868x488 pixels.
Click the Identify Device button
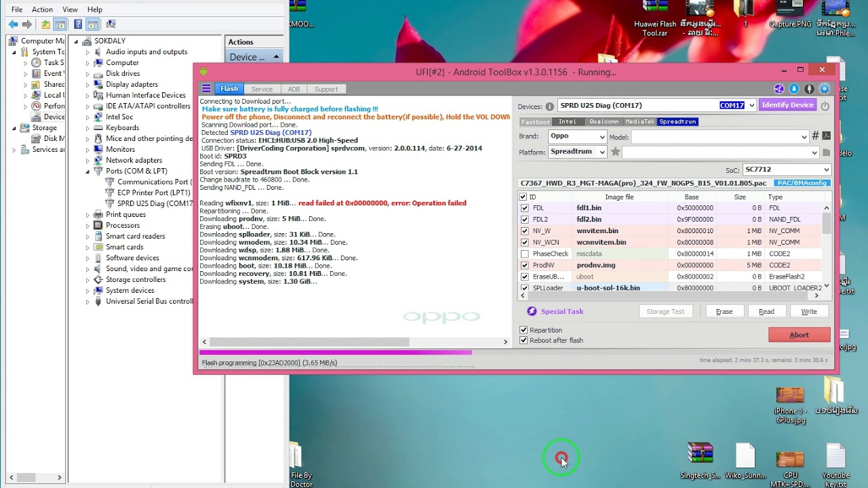(x=787, y=105)
